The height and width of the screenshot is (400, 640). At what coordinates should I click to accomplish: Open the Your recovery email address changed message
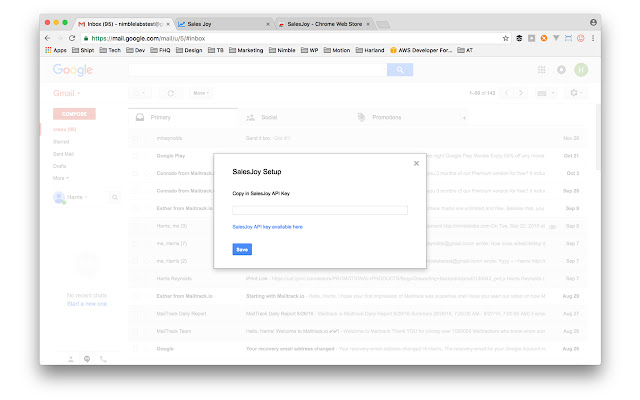357,349
